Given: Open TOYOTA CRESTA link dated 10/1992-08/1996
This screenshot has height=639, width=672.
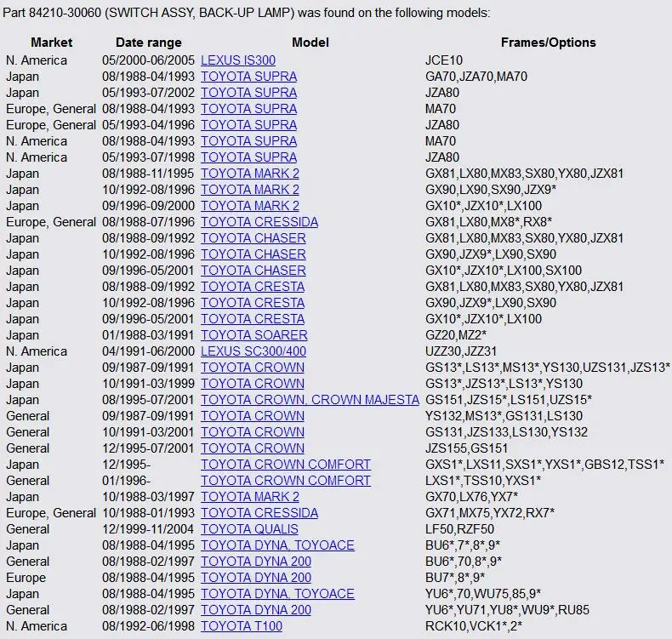Looking at the screenshot, I should tap(253, 303).
